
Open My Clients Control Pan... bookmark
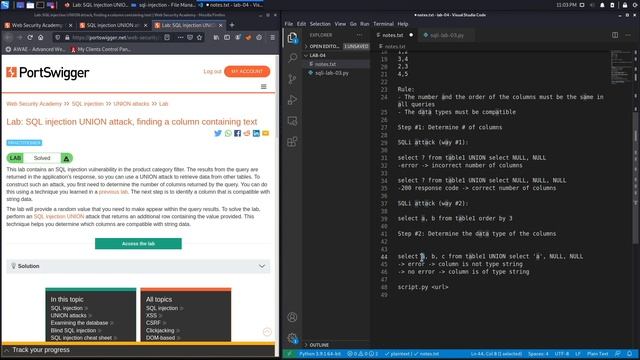pyautogui.click(x=100, y=49)
